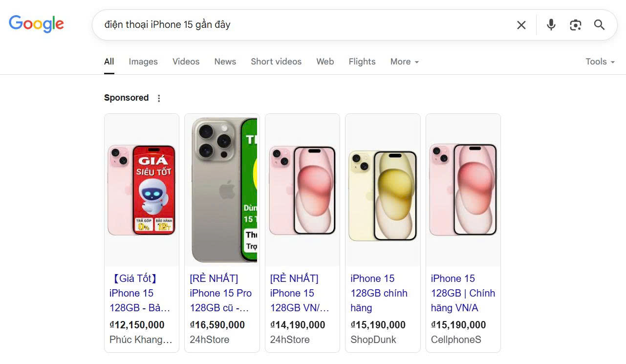Image resolution: width=626 pixels, height=364 pixels.
Task: Clear the search box with the X icon
Action: click(x=521, y=25)
